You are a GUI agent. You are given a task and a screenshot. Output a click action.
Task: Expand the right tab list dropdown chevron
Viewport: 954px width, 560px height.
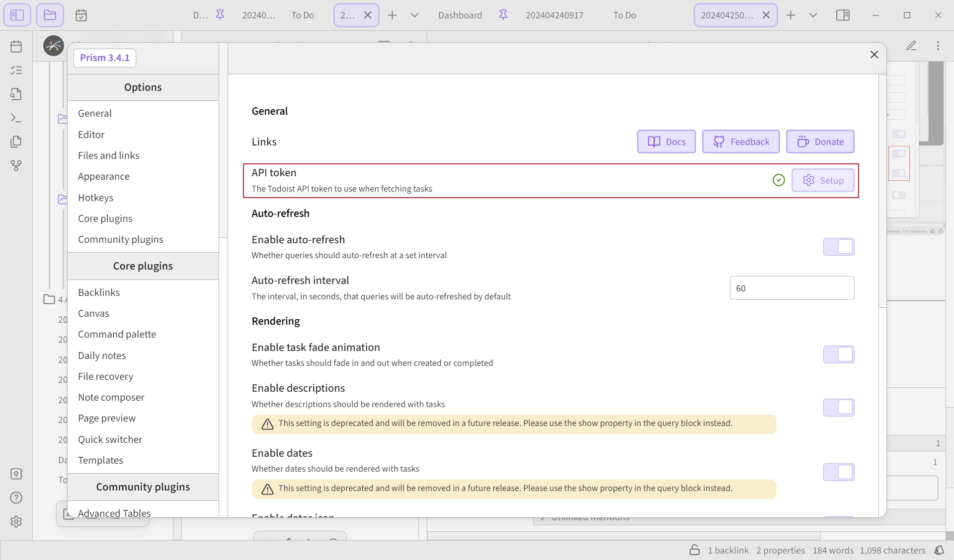(x=813, y=15)
